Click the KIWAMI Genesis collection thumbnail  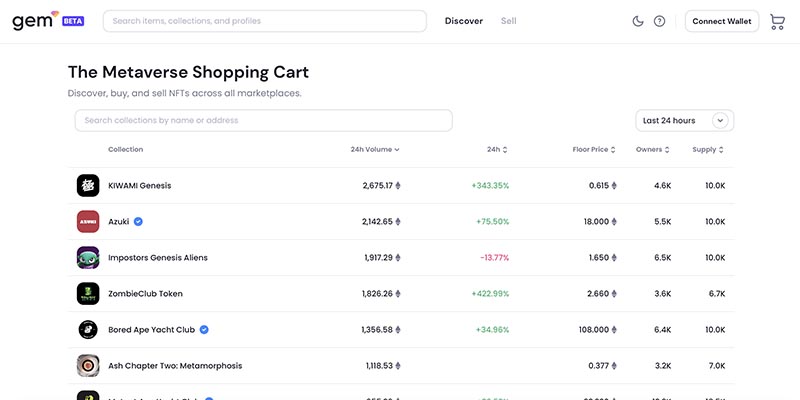88,185
